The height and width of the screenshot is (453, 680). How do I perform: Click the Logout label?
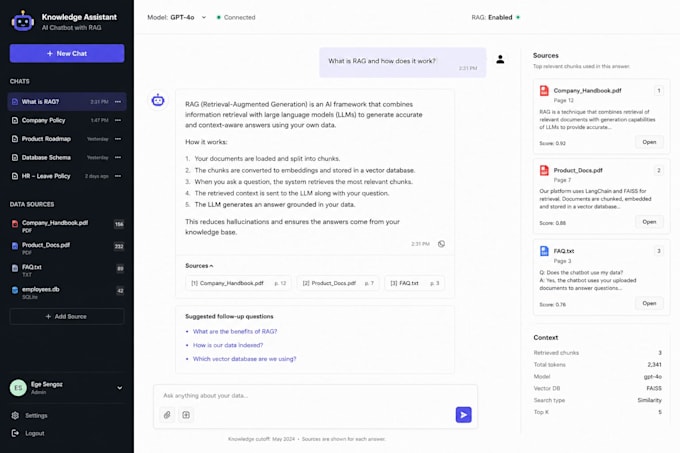pyautogui.click(x=35, y=433)
